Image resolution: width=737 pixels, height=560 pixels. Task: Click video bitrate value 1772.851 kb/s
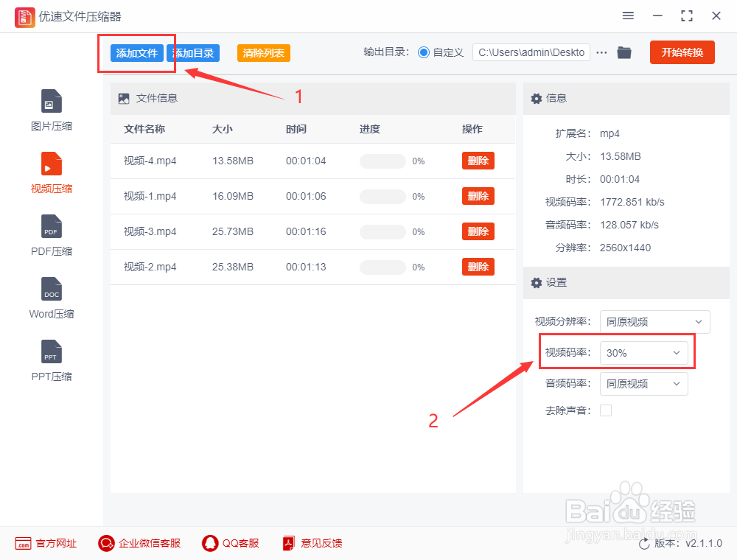632,203
